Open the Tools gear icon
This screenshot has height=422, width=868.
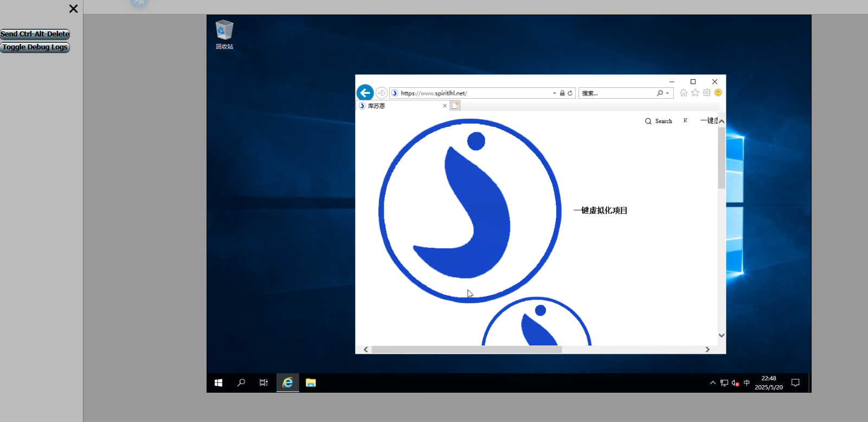[707, 93]
